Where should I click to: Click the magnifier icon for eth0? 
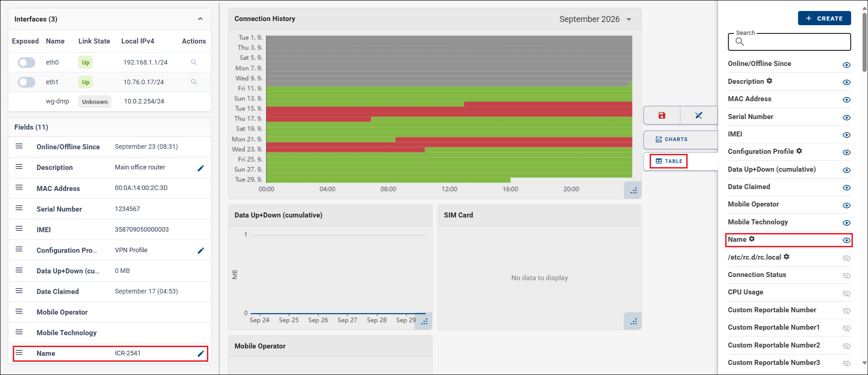tap(194, 62)
